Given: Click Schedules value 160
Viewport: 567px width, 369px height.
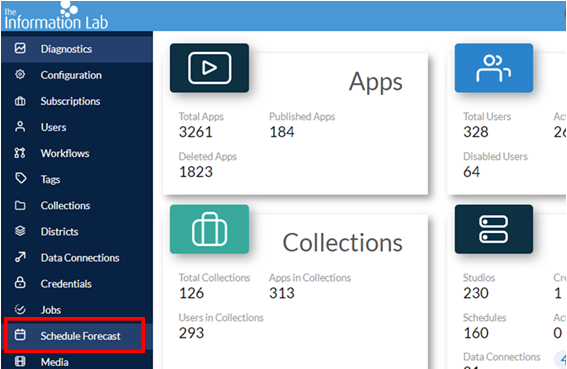Looking at the screenshot, I should 476,333.
